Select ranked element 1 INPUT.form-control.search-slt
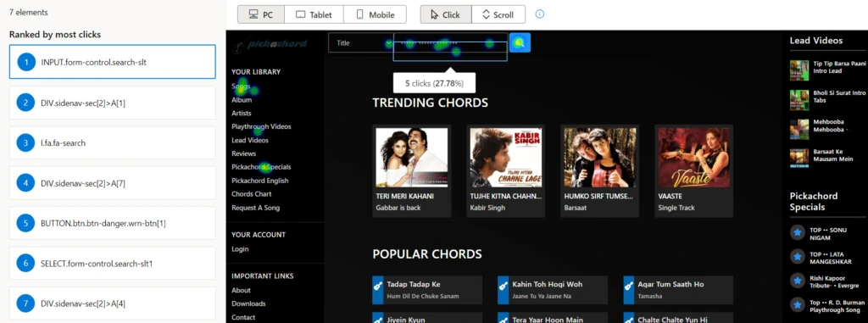 [x=113, y=62]
